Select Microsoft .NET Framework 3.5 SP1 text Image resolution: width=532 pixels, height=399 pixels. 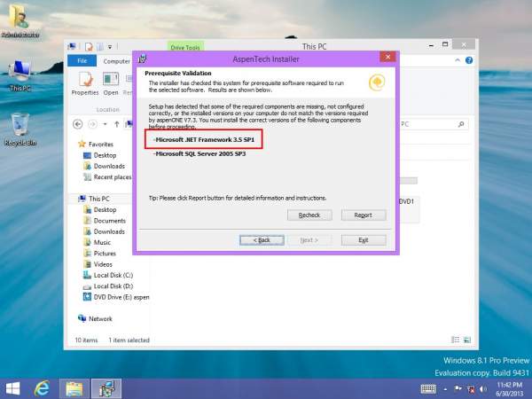(x=205, y=139)
